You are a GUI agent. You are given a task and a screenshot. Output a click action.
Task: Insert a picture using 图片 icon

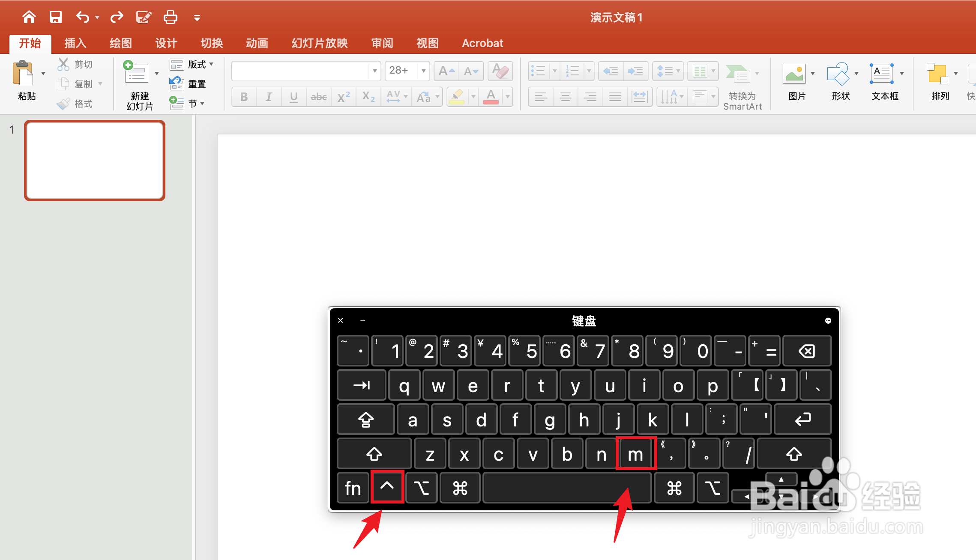(794, 74)
